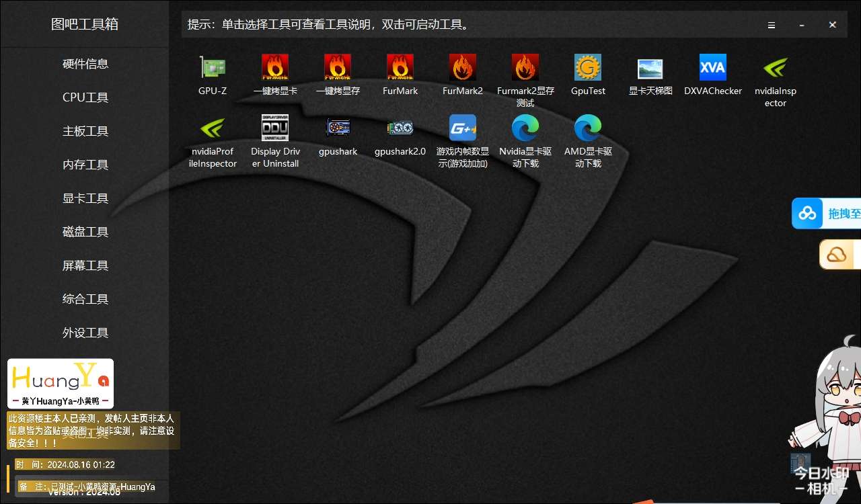This screenshot has height=504, width=861.
Task: Click the HuangYa logo image
Action: (x=61, y=383)
